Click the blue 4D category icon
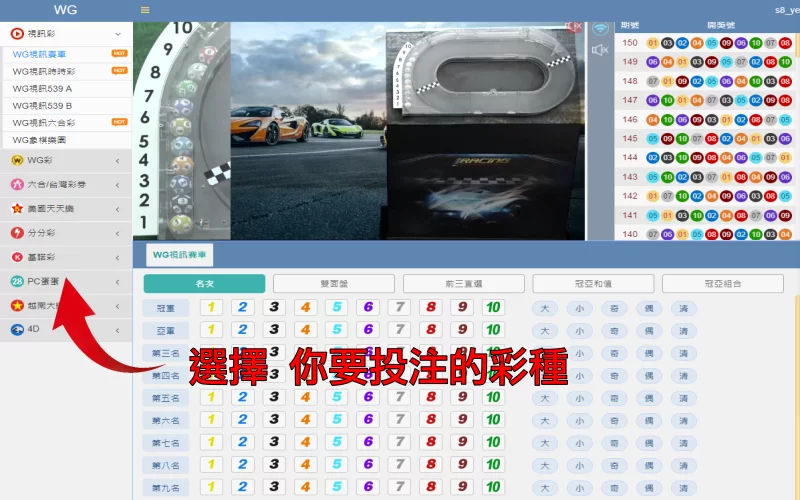This screenshot has height=500, width=800. pos(17,329)
